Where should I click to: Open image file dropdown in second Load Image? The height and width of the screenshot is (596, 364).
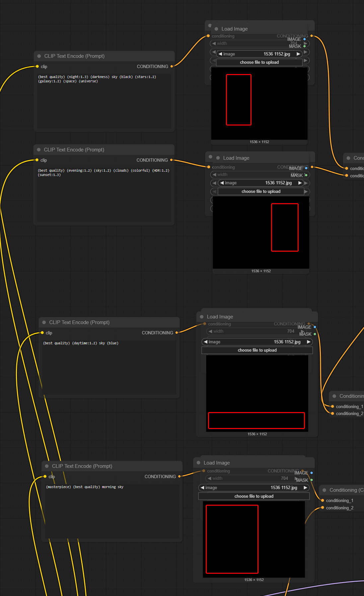click(x=261, y=183)
